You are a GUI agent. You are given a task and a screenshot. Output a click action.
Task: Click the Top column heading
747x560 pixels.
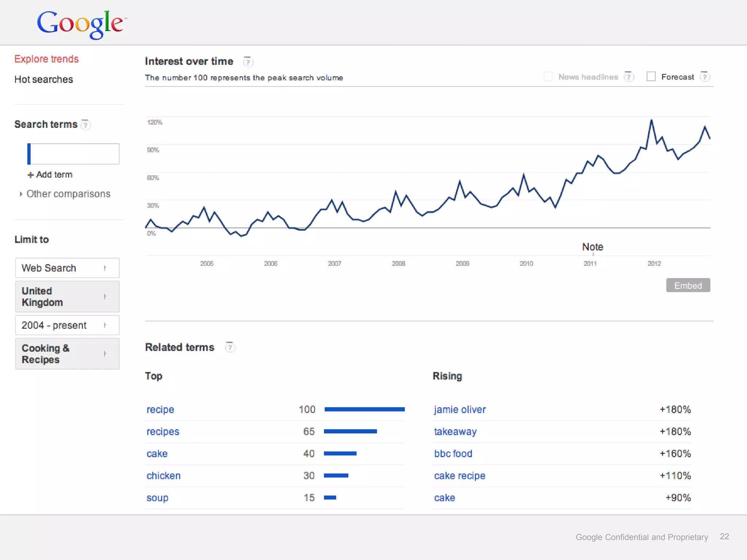tap(154, 376)
